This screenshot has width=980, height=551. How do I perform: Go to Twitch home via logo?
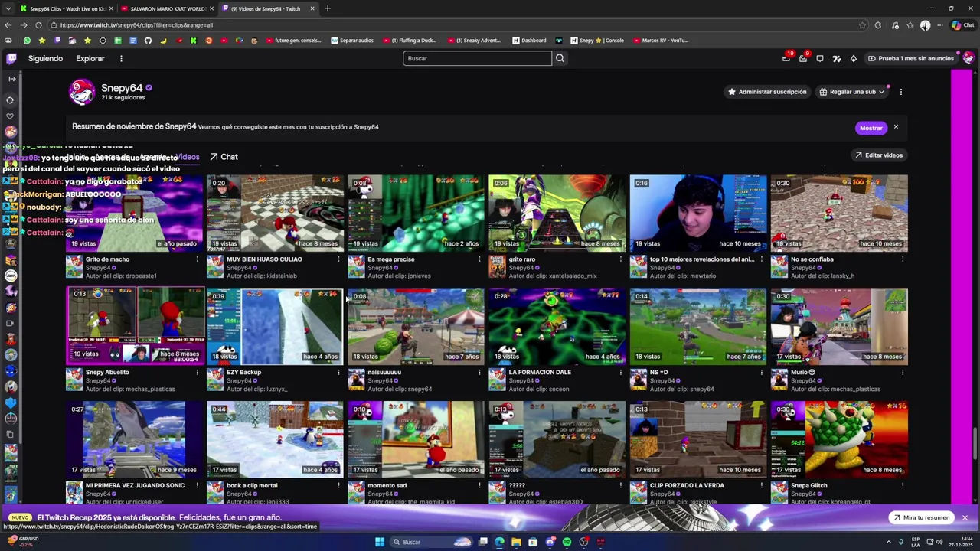pyautogui.click(x=11, y=58)
